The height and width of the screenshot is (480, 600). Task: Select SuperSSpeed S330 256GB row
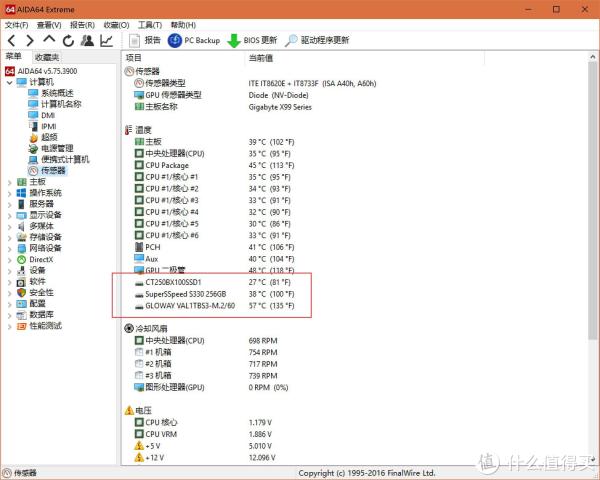[x=215, y=294]
